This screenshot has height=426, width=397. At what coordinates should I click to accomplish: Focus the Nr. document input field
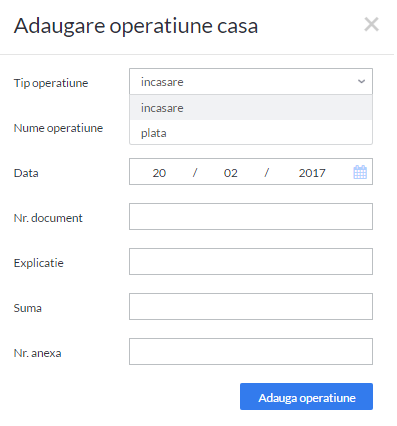[x=251, y=217]
